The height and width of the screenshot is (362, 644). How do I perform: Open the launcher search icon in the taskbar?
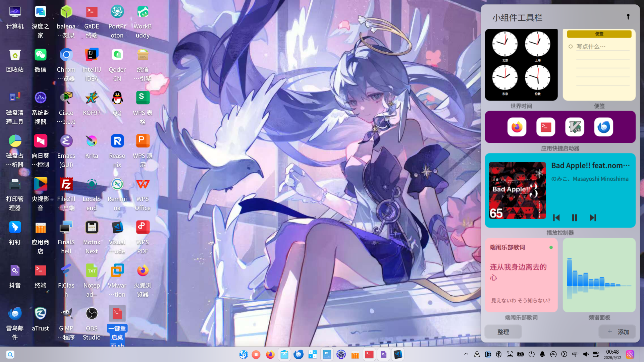(10, 354)
